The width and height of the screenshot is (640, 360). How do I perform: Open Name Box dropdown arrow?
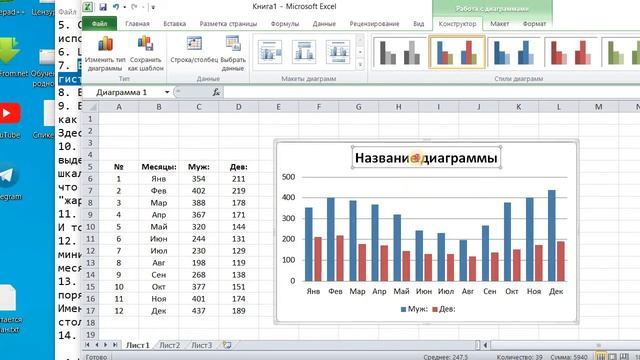(x=167, y=92)
